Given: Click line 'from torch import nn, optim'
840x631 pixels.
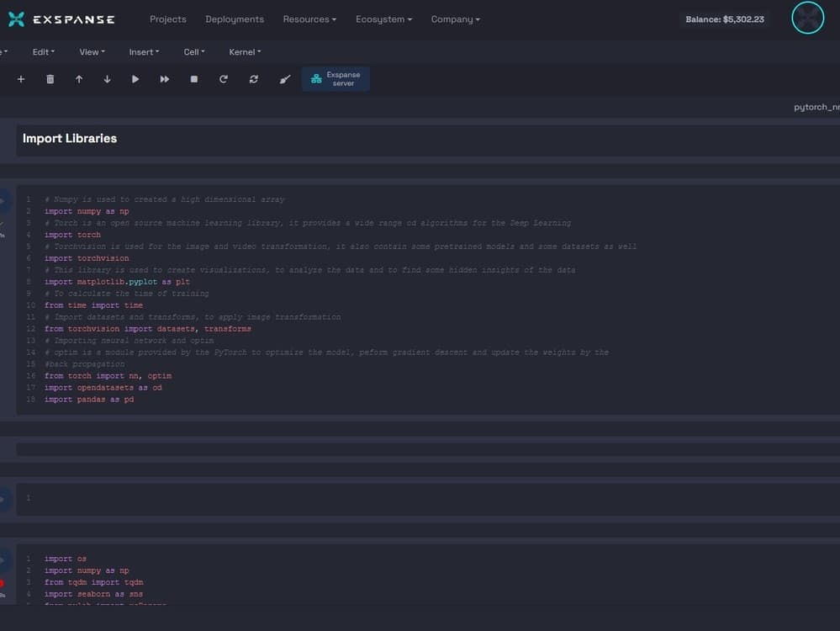Looking at the screenshot, I should 108,376.
